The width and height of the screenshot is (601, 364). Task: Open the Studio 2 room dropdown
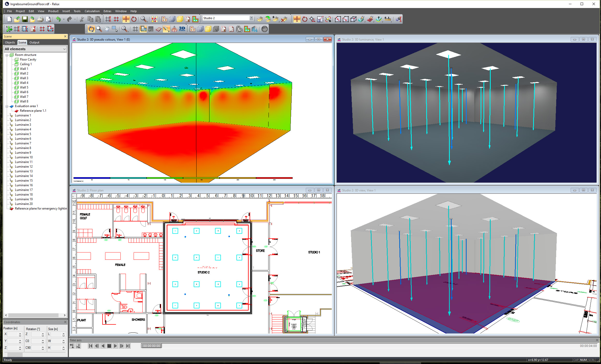point(251,18)
